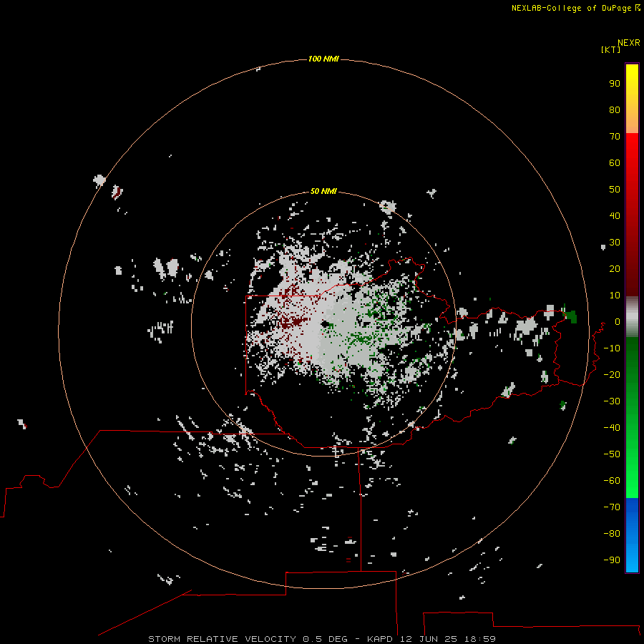Click the 100 NMI range ring label

click(x=323, y=59)
